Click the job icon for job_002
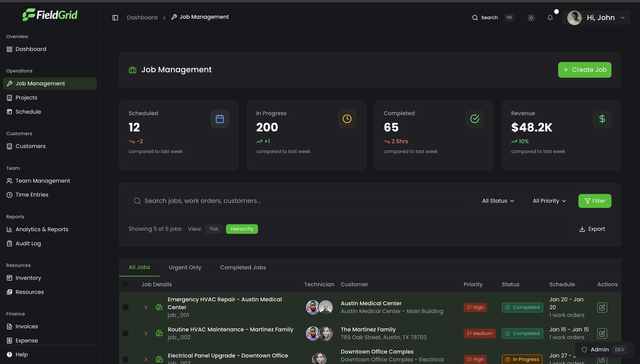 pos(159,333)
